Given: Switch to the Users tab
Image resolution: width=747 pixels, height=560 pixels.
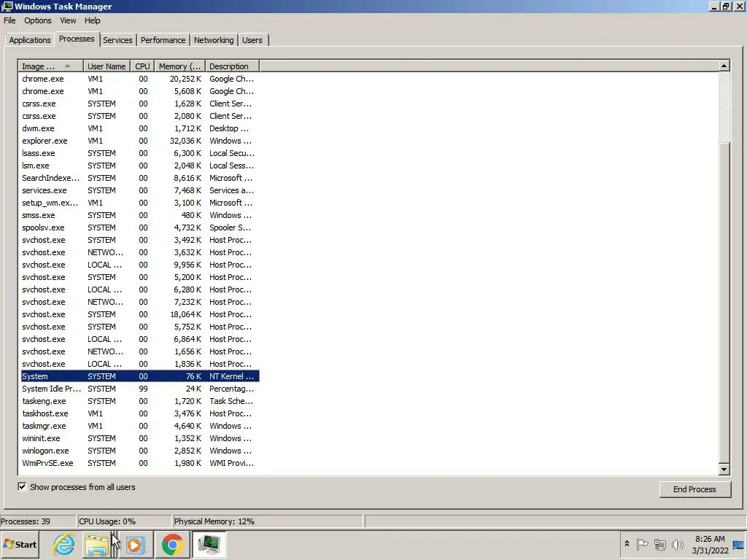Looking at the screenshot, I should [x=252, y=40].
